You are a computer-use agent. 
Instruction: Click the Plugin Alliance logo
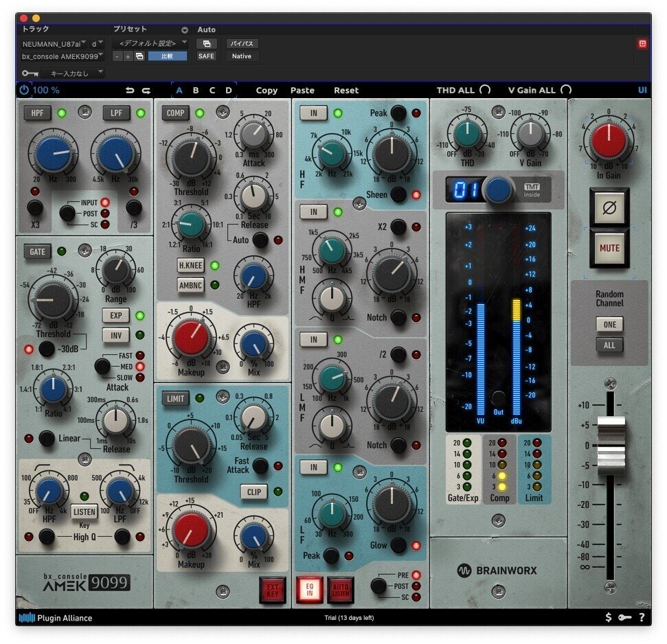click(56, 618)
